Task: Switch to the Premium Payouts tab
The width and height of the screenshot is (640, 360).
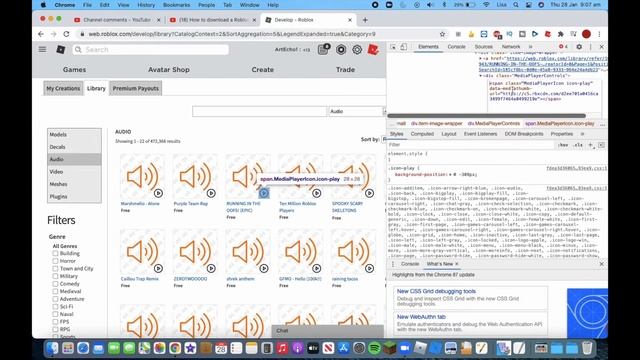Action: [136, 88]
